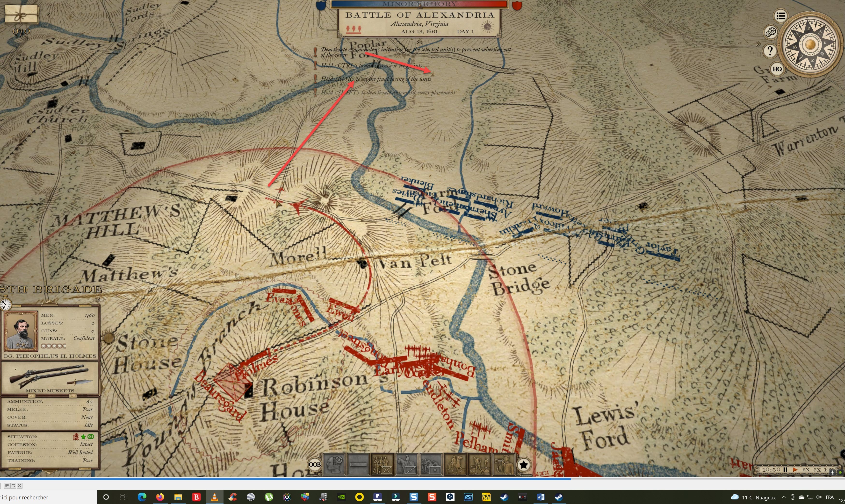Open the gear settings menu
Screen dimensions: 845x504
[771, 32]
